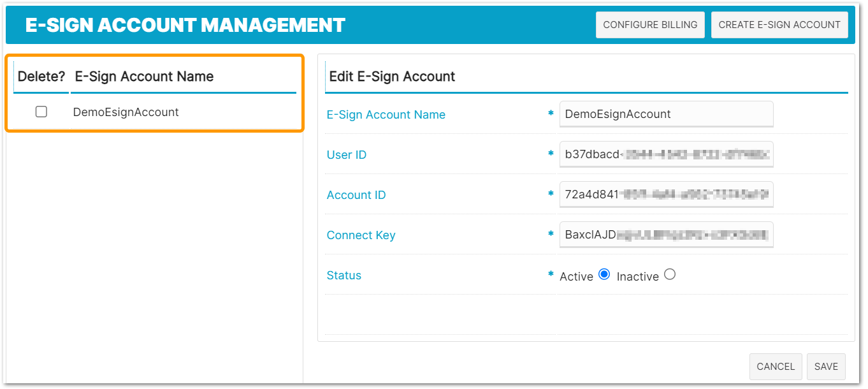Click the Status field label
Image resolution: width=868 pixels, height=389 pixels.
coord(344,275)
